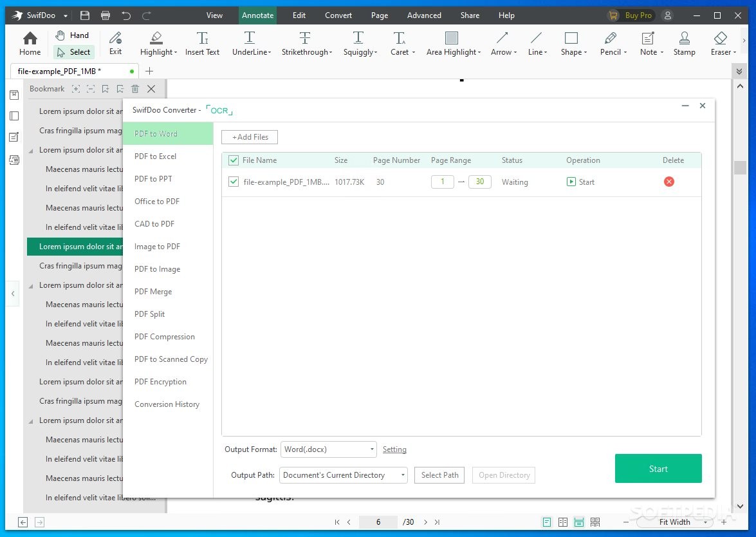Uncheck the file-example_PDF_1MB row checkbox

click(x=234, y=182)
